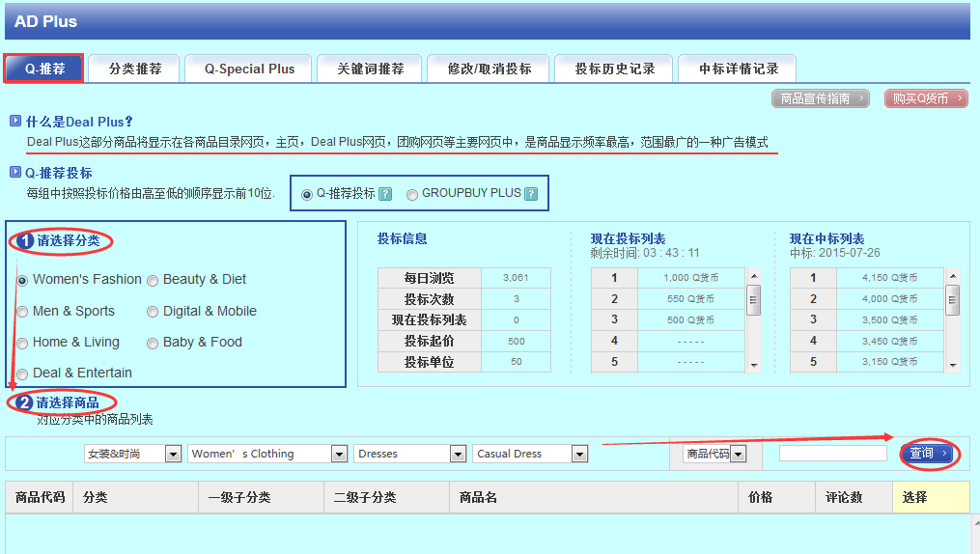Switch to the 修改/取消投标 tab

[x=489, y=69]
